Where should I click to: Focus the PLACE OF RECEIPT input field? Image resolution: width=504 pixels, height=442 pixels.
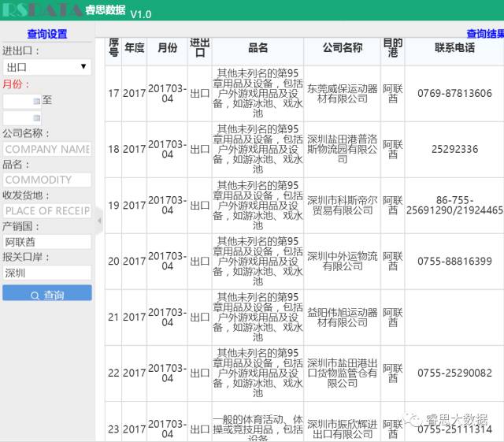(47, 211)
